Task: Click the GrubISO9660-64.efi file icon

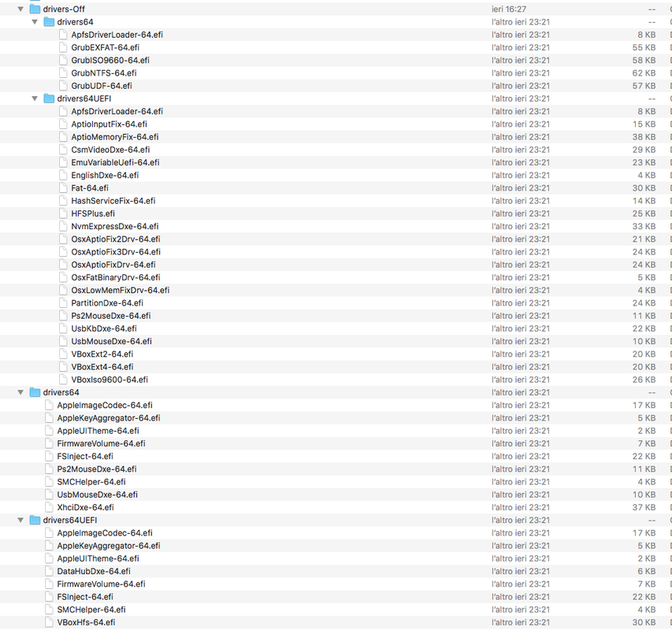Action: coord(64,61)
